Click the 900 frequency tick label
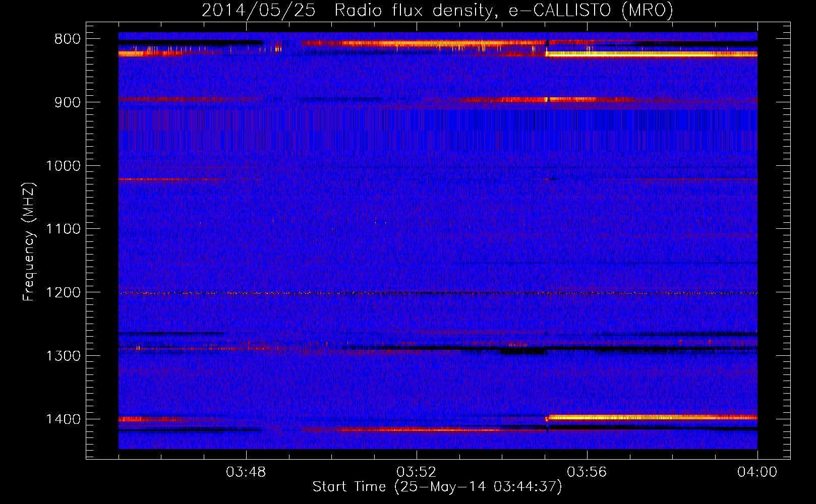The width and height of the screenshot is (816, 504). tap(67, 102)
